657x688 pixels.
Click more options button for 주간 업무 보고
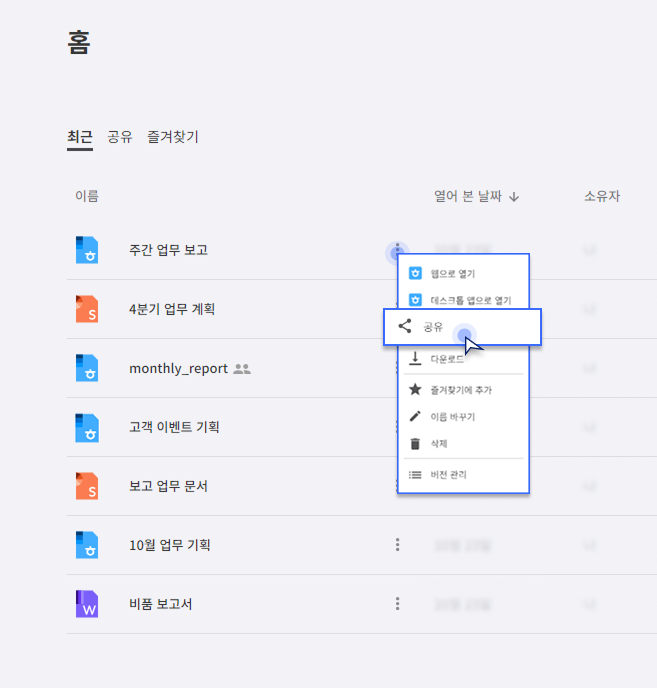click(397, 251)
